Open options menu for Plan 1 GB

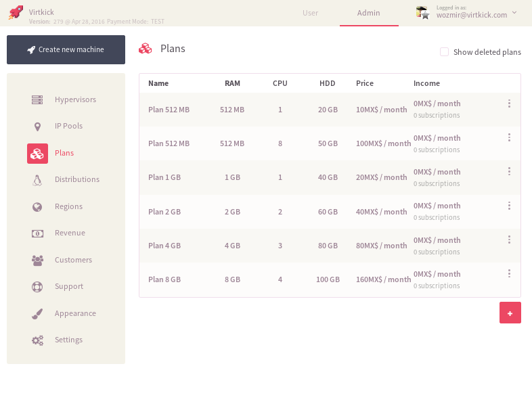509,172
